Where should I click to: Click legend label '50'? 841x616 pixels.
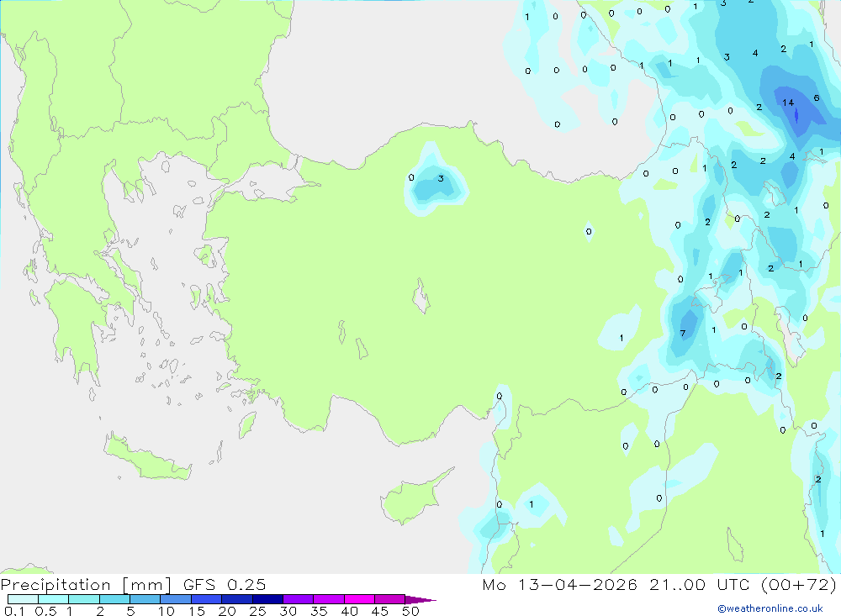tap(410, 611)
